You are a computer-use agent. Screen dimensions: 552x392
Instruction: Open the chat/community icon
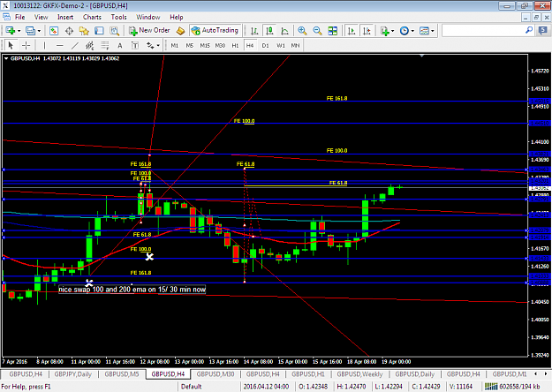pyautogui.click(x=543, y=31)
